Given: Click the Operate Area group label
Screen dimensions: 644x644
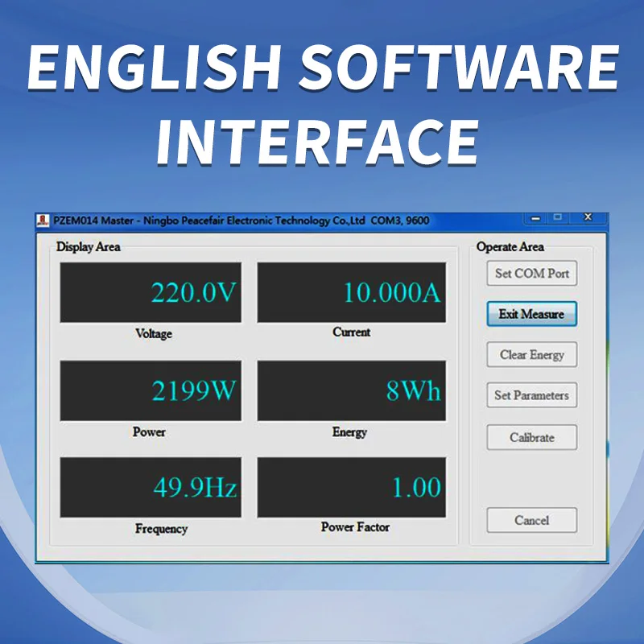Looking at the screenshot, I should click(510, 247).
